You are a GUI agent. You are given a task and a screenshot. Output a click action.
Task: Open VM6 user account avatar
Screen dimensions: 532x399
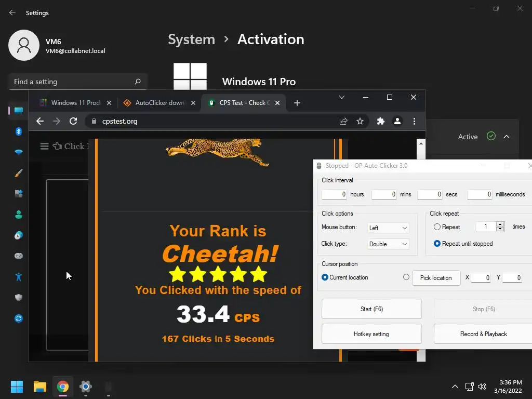[24, 45]
